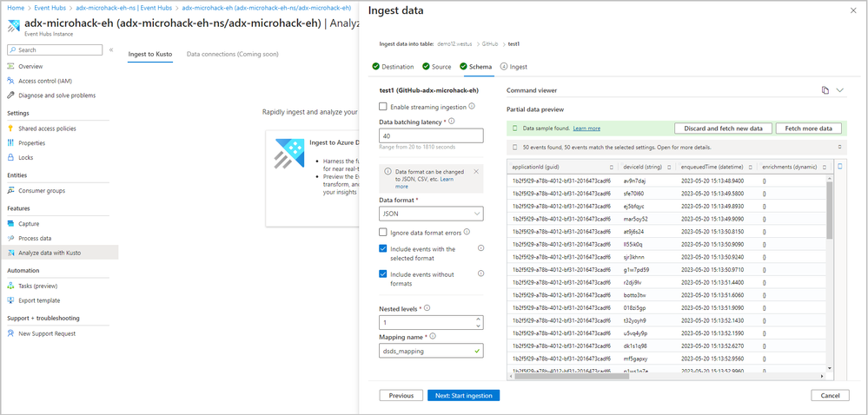Open the Data format JSON dropdown
Screen dimensions: 868x415
pos(431,214)
